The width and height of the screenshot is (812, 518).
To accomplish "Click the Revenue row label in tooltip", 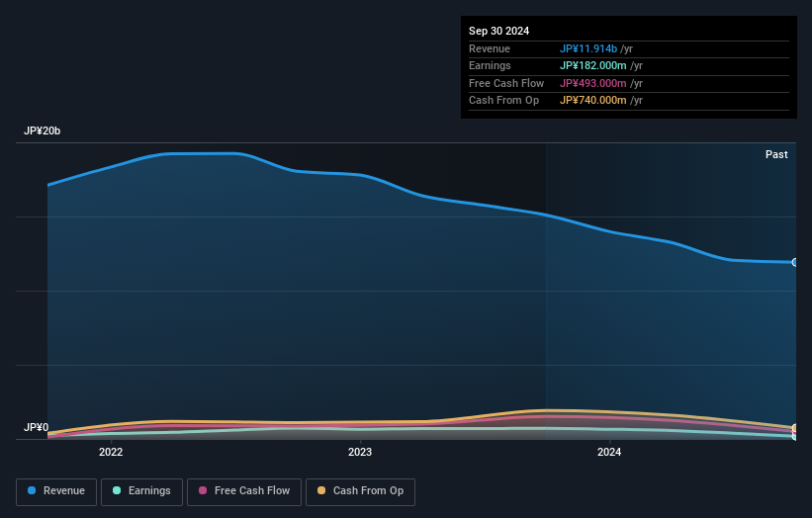I will coord(490,48).
